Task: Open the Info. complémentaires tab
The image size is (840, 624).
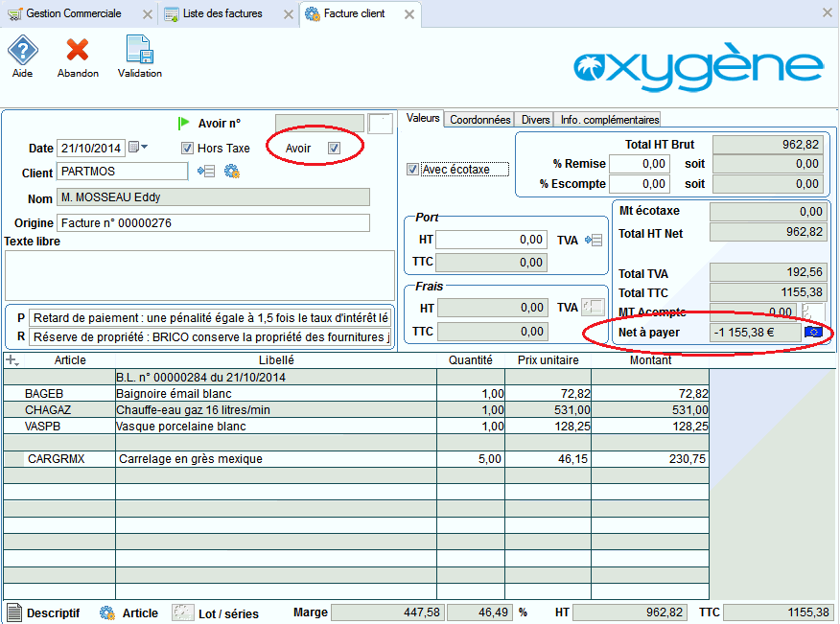Action: click(609, 120)
